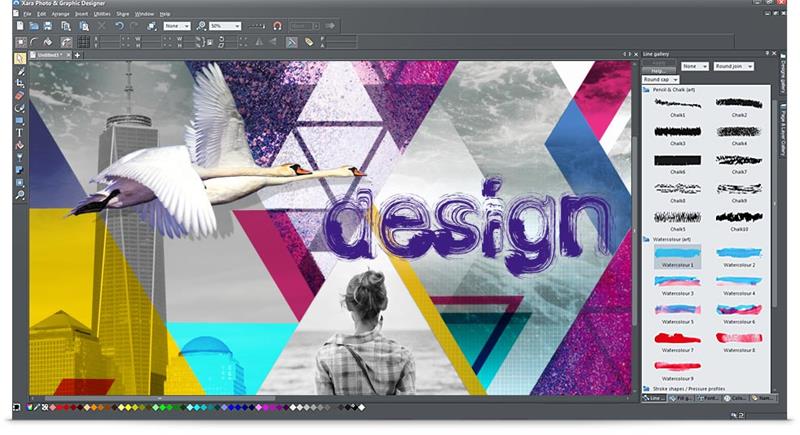The image size is (800, 435).
Task: Select the Text tool
Action: click(x=20, y=132)
